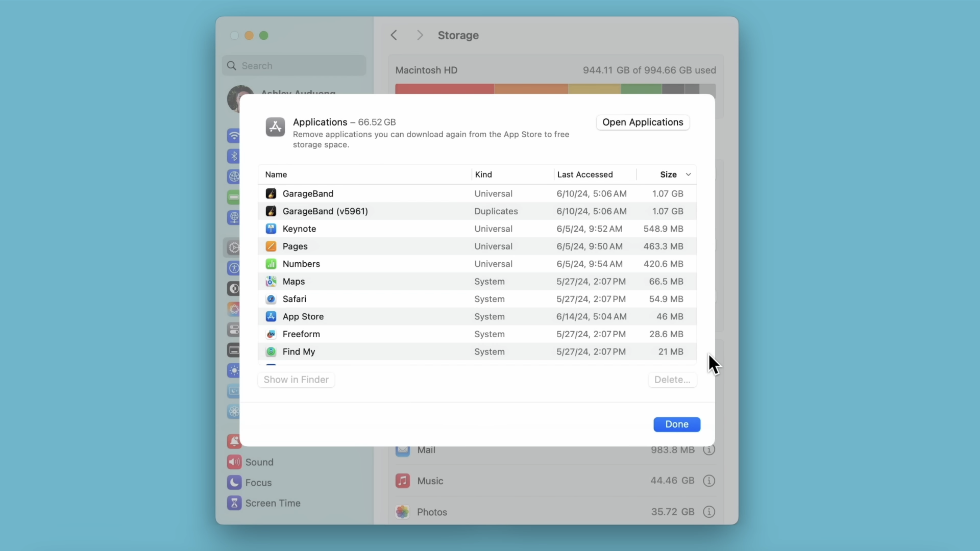Select the Keynote app icon row
This screenshot has height=551, width=980.
pyautogui.click(x=271, y=228)
